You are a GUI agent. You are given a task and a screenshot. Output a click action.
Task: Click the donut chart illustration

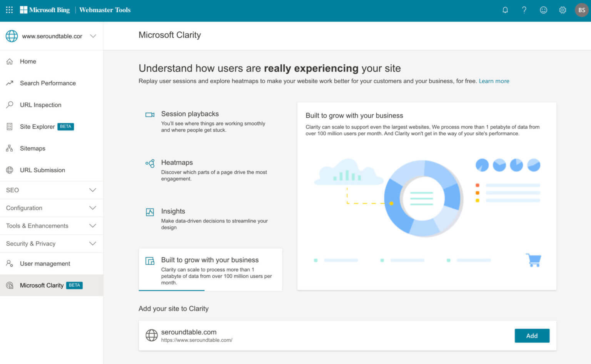[423, 198]
